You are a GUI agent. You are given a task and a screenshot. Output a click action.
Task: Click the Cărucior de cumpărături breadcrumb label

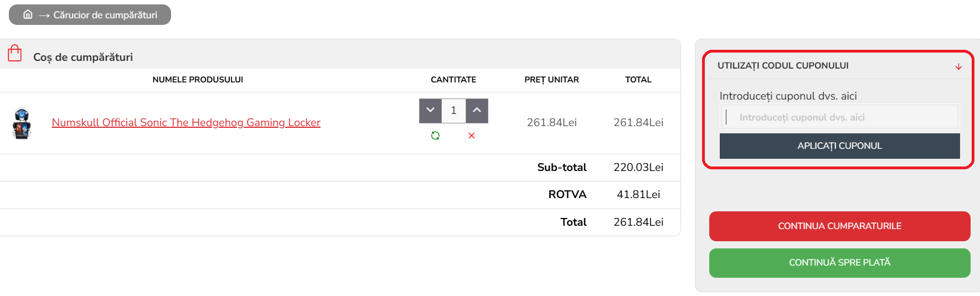pyautogui.click(x=105, y=15)
